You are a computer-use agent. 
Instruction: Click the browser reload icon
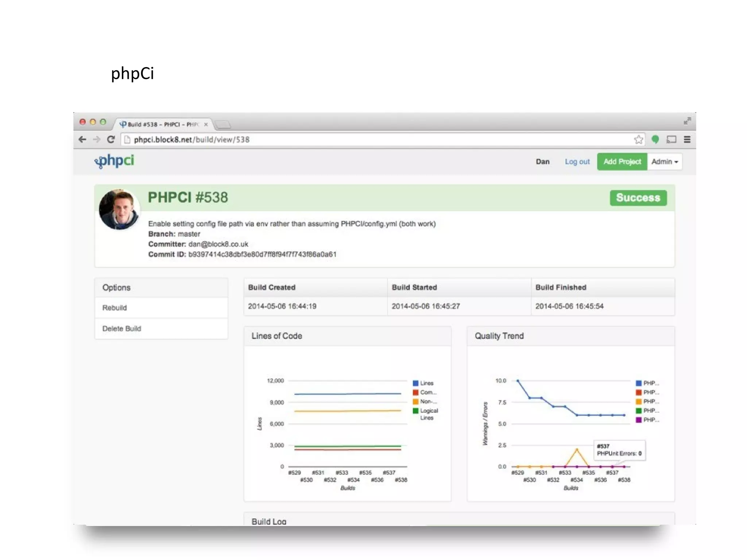point(111,139)
